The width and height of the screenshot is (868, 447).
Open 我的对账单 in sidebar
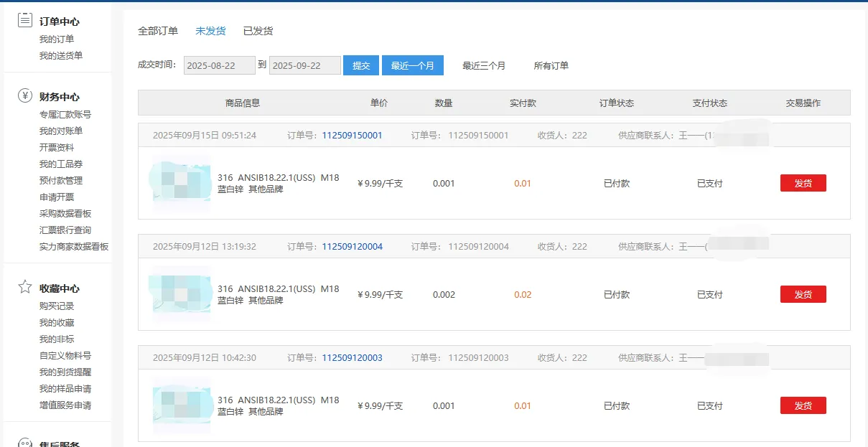tap(61, 131)
